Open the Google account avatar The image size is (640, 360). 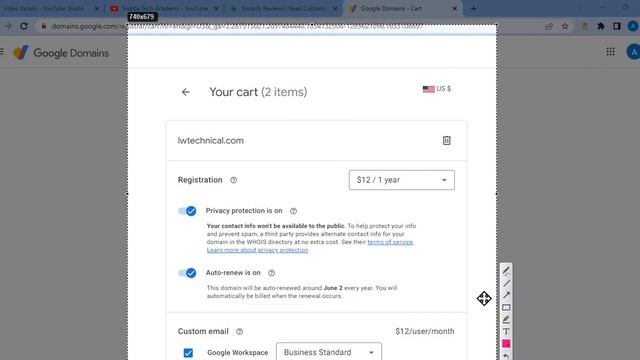(x=633, y=52)
